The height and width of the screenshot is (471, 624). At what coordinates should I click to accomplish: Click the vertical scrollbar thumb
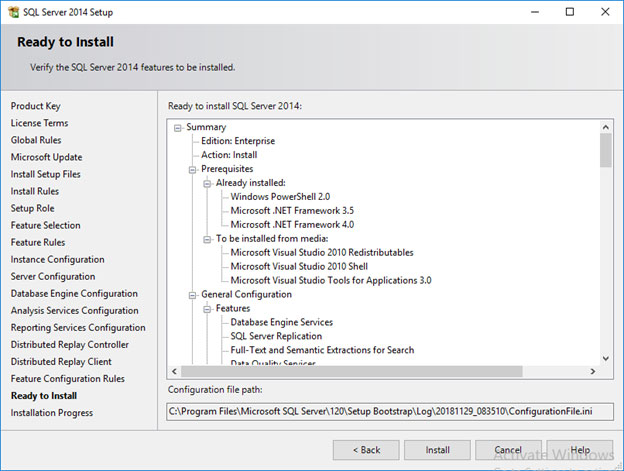click(606, 150)
